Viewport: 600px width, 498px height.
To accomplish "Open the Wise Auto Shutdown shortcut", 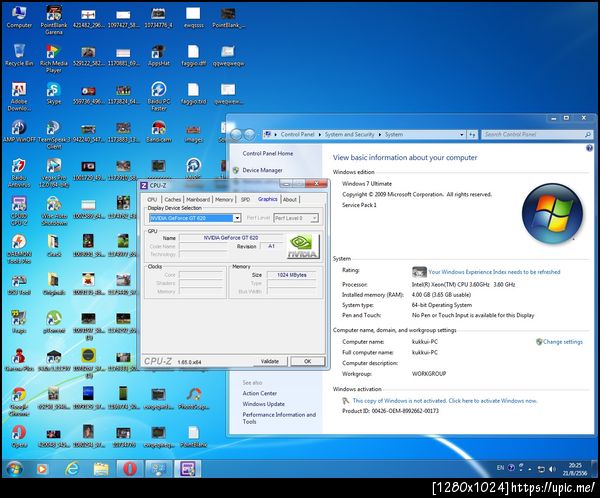I will point(54,211).
